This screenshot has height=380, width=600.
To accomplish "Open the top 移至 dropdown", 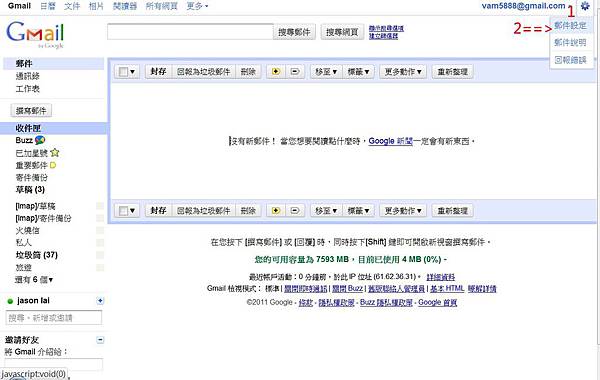I will (326, 72).
